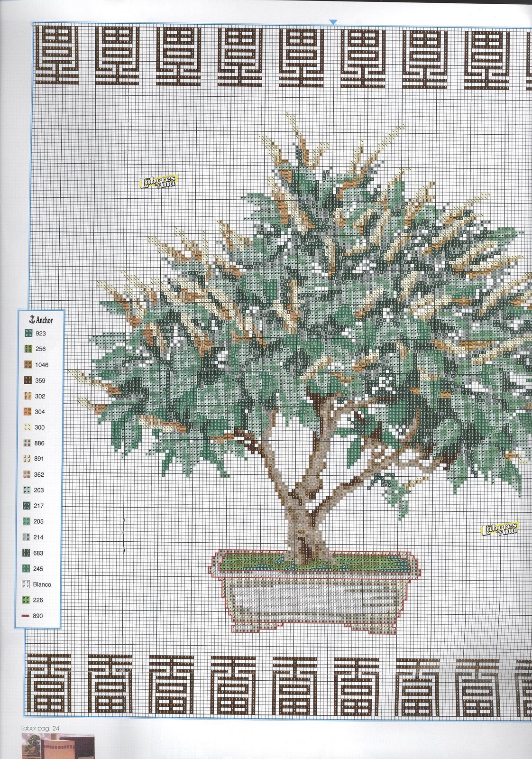Click the blue center arrow marker at top
Screen dimensions: 532x759
(x=333, y=22)
